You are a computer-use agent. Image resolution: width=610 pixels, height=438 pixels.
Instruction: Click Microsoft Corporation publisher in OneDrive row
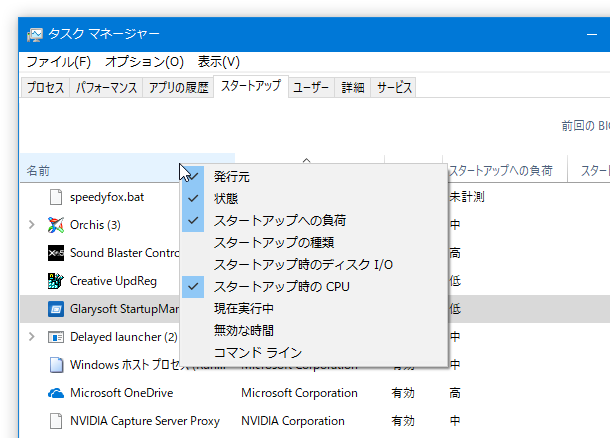(x=299, y=393)
